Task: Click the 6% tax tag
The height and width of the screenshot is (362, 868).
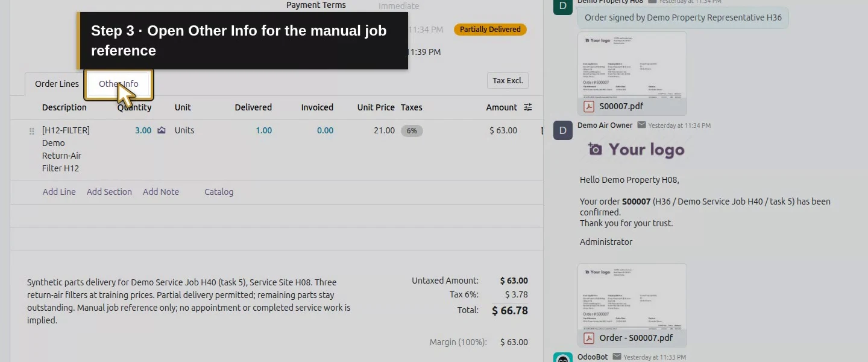Action: tap(412, 130)
